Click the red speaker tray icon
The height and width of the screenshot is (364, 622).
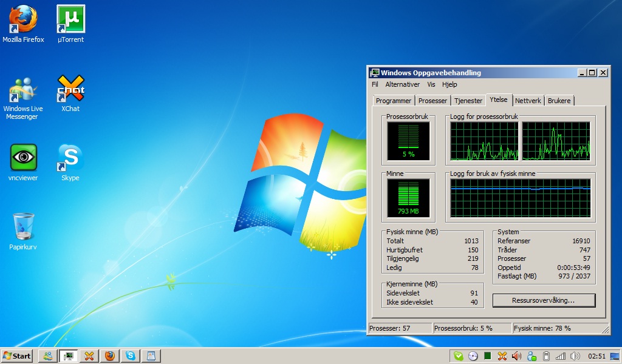pyautogui.click(x=516, y=356)
